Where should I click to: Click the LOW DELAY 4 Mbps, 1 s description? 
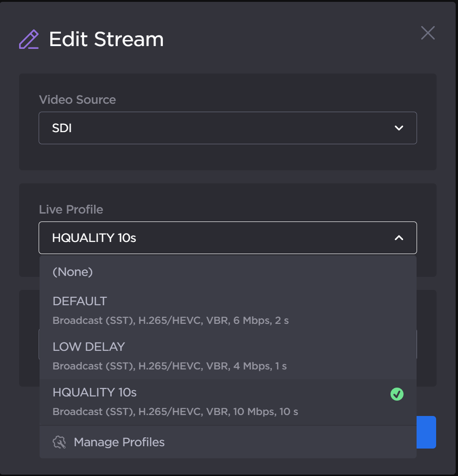169,366
